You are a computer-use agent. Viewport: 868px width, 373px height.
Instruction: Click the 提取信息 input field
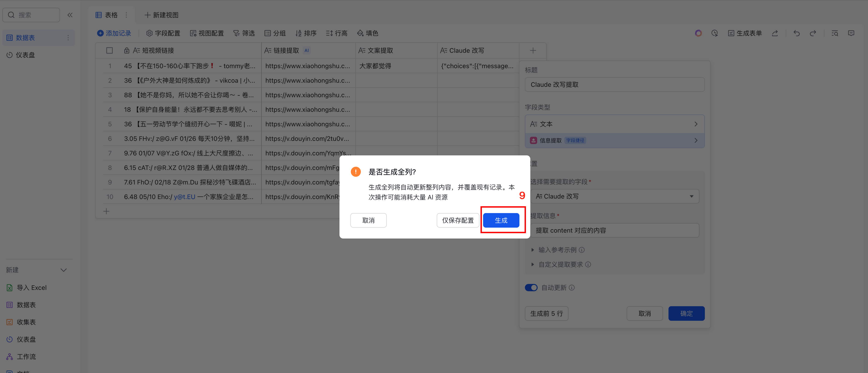(615, 231)
